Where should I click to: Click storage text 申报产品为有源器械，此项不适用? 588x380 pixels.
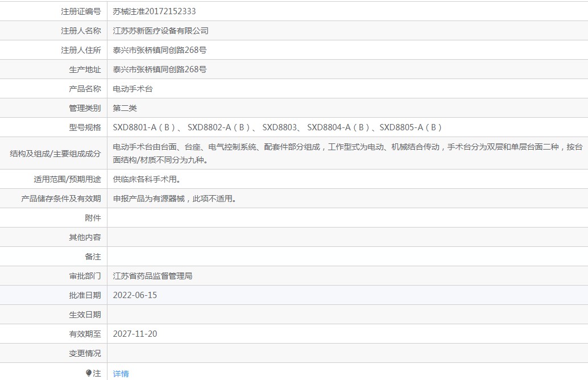[x=175, y=199]
